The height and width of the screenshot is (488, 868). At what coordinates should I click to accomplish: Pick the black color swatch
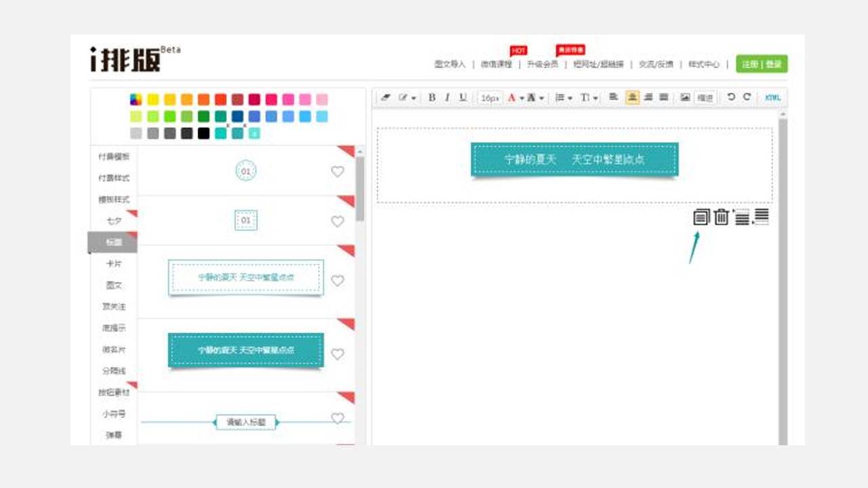[x=203, y=133]
